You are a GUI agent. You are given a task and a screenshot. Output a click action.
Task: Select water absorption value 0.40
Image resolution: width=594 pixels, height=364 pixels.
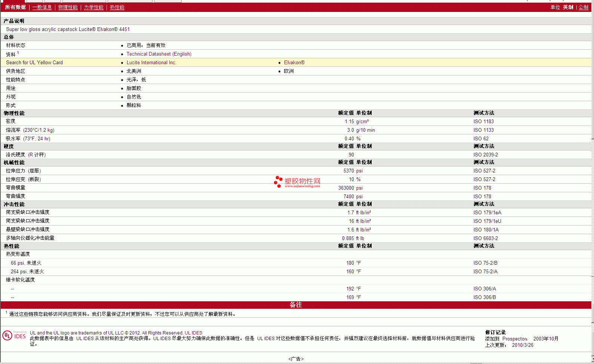(x=349, y=139)
